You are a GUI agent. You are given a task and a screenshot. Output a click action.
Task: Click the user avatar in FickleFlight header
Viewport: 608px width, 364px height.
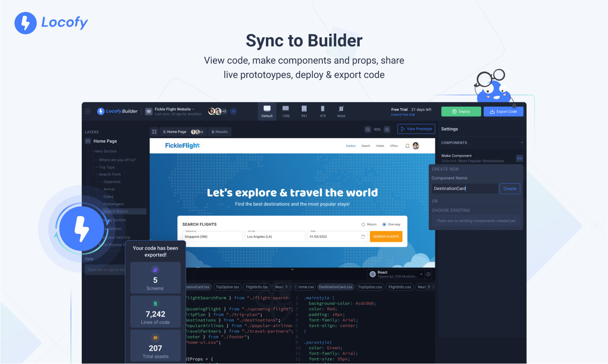click(416, 145)
